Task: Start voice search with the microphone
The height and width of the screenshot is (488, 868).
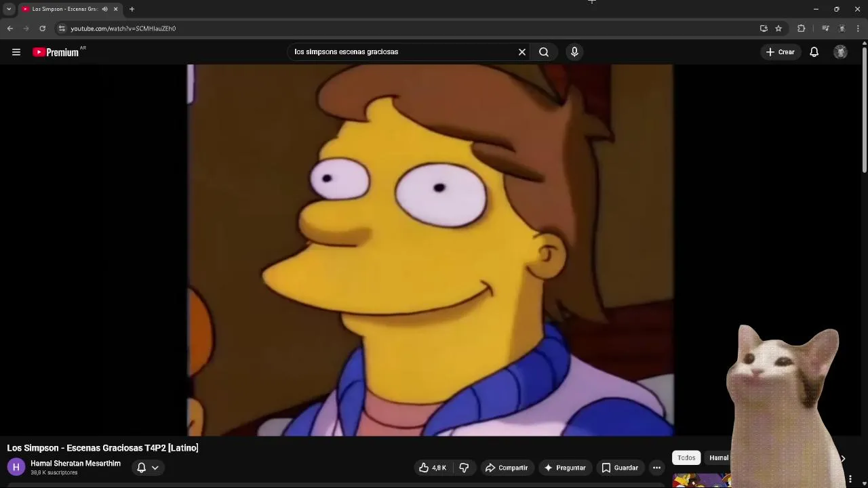Action: (x=574, y=52)
